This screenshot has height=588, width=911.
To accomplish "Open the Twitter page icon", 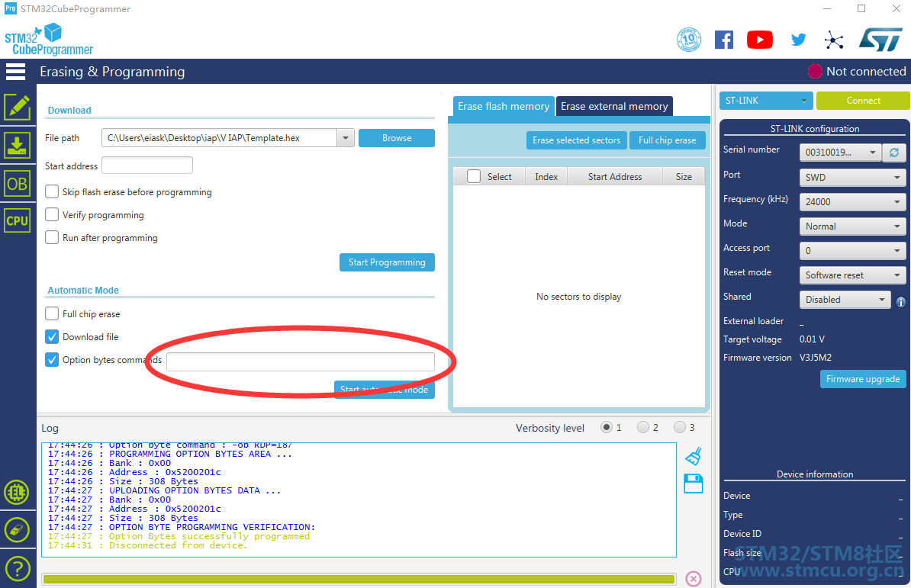I will tap(799, 40).
